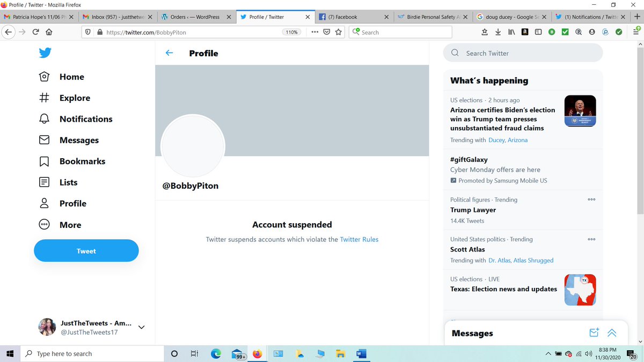Image resolution: width=644 pixels, height=362 pixels.
Task: Open the Twitter Rules link
Action: tap(359, 239)
